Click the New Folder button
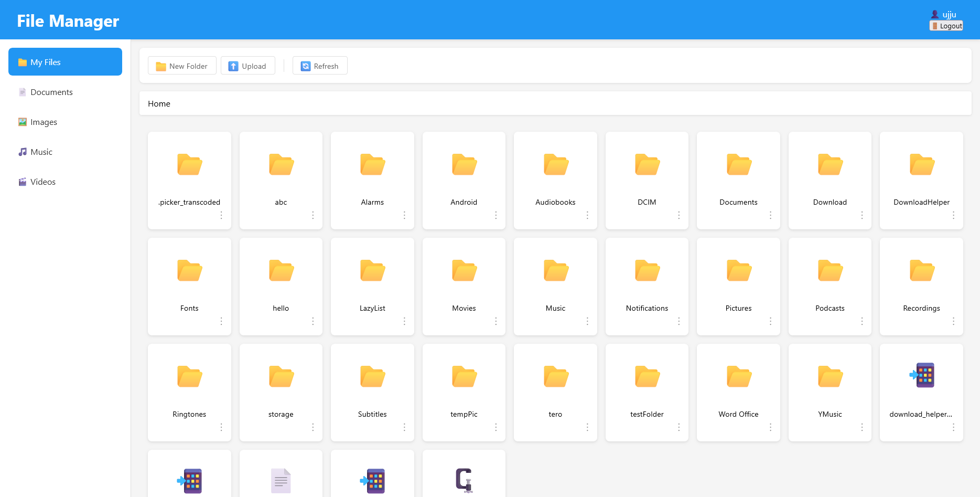Image resolution: width=980 pixels, height=497 pixels. click(182, 66)
